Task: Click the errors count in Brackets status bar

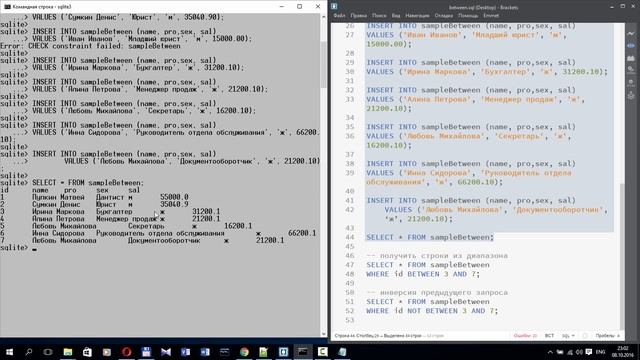Action: (525, 336)
